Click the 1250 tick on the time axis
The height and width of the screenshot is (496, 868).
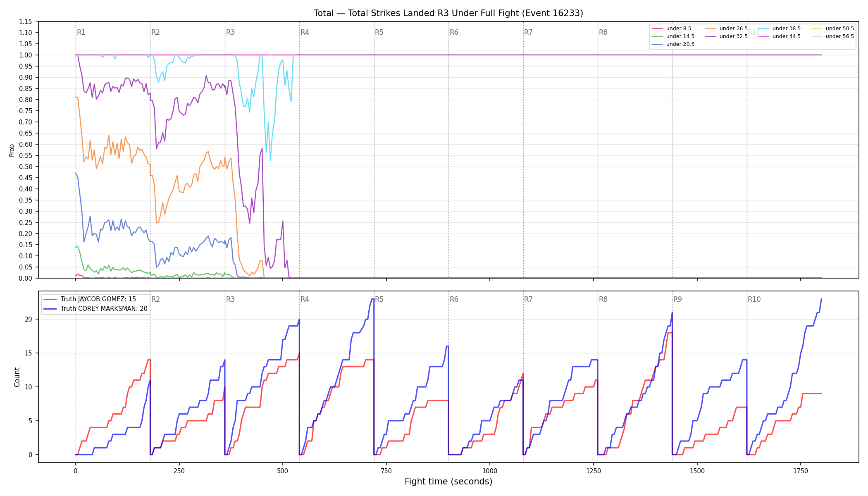(x=594, y=470)
